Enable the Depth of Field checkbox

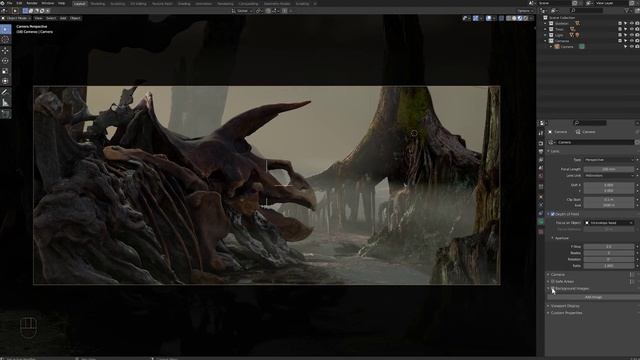click(x=553, y=214)
